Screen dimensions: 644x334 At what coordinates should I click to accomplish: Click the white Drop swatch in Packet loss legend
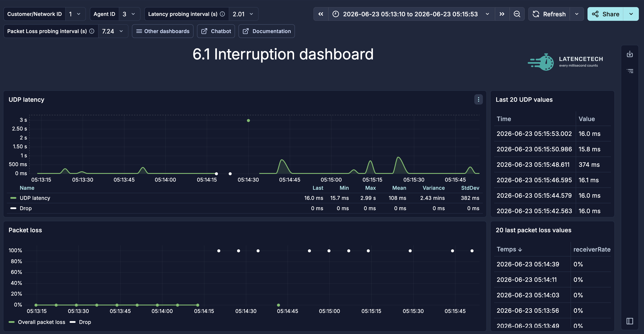click(x=73, y=322)
